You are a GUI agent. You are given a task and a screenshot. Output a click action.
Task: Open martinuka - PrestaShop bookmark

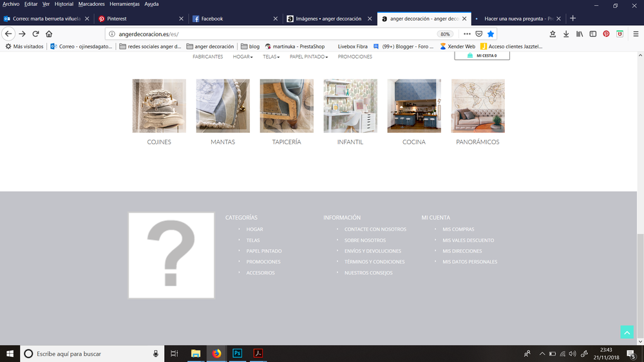(295, 46)
